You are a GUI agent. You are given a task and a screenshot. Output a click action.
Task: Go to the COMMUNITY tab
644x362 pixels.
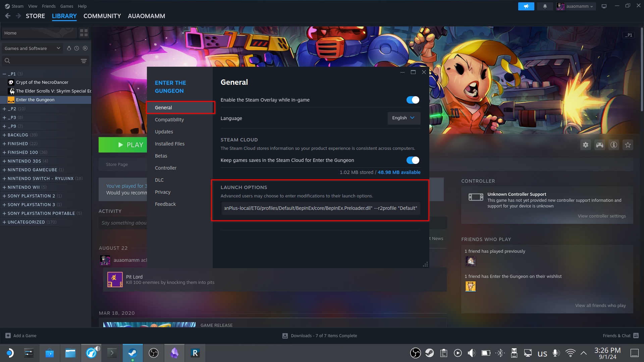pos(102,16)
